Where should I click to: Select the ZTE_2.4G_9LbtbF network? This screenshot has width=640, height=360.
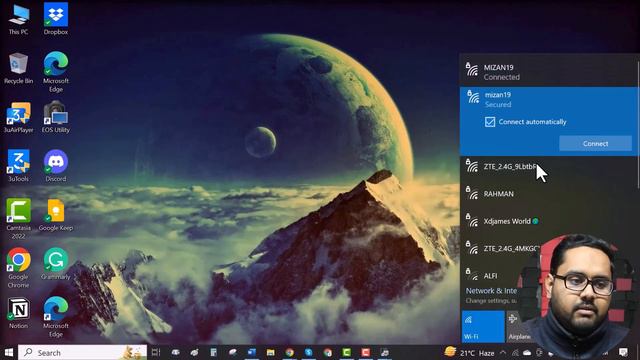click(x=548, y=167)
